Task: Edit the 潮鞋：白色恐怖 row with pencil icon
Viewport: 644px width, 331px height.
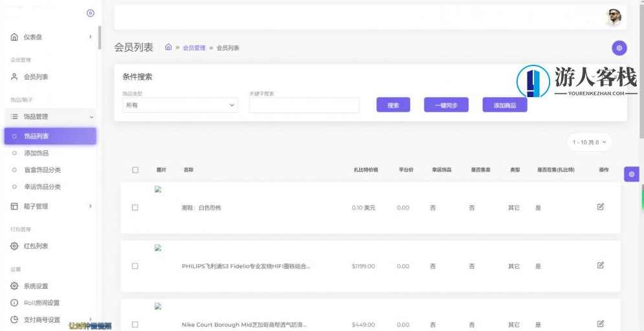Action: tap(601, 207)
